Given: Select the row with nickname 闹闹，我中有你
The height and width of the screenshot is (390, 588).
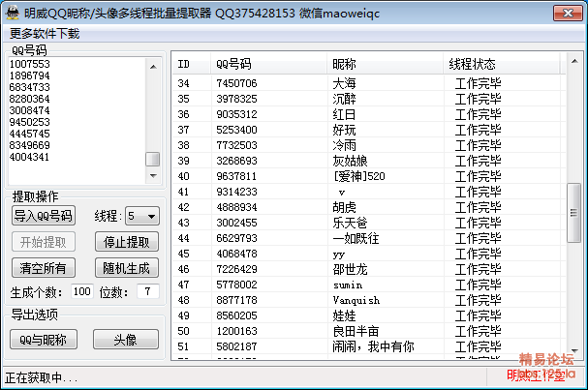Looking at the screenshot, I should coord(369,346).
